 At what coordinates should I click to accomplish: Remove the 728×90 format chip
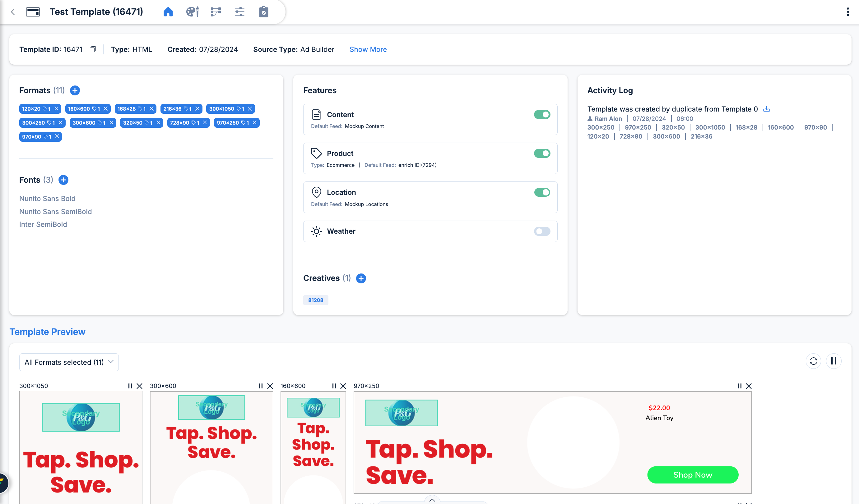(205, 123)
